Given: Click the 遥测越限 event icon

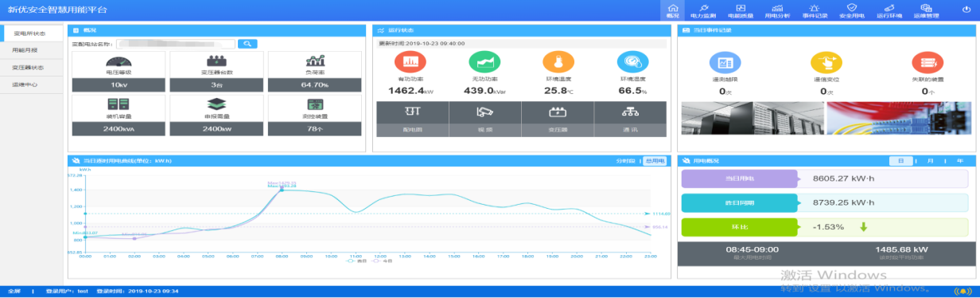Looking at the screenshot, I should [725, 62].
